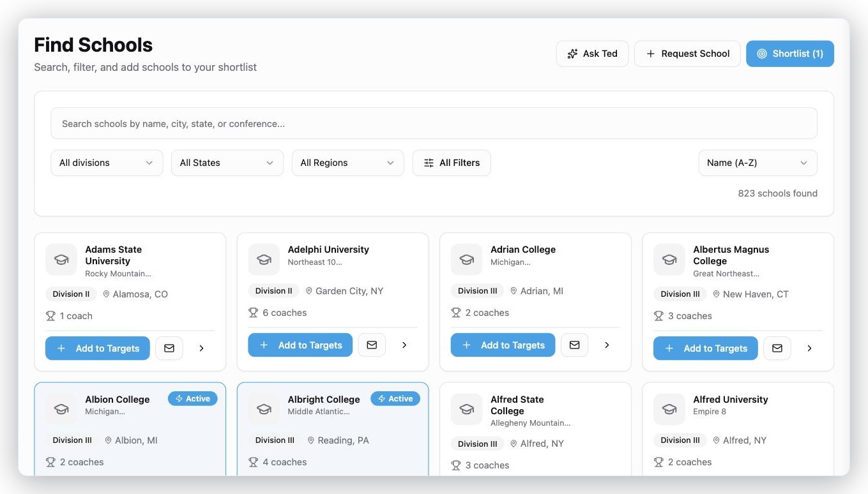This screenshot has width=868, height=494.
Task: Open details chevron for Albertus Magnus College
Action: click(x=809, y=348)
